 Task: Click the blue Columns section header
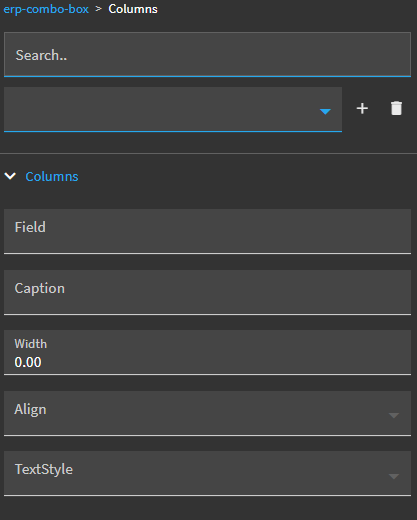coord(52,176)
